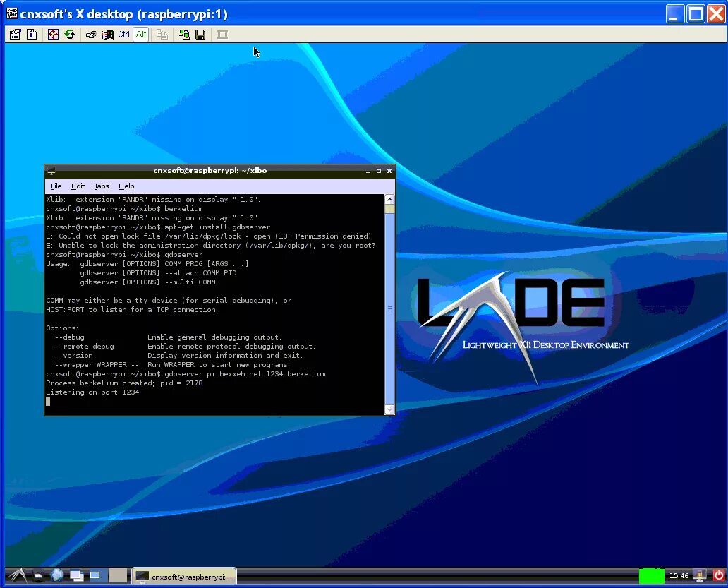Click the scroll-down arrow in the terminal
Image resolution: width=728 pixels, height=588 pixels.
389,409
